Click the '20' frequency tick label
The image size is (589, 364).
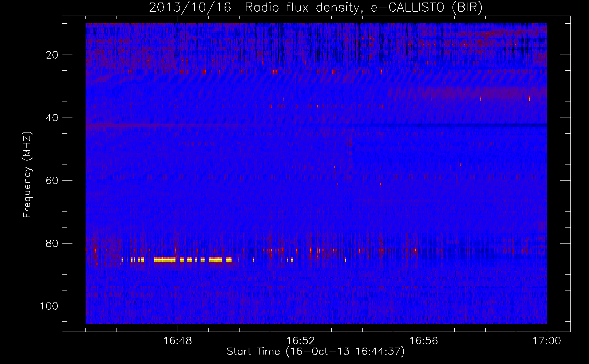point(52,55)
